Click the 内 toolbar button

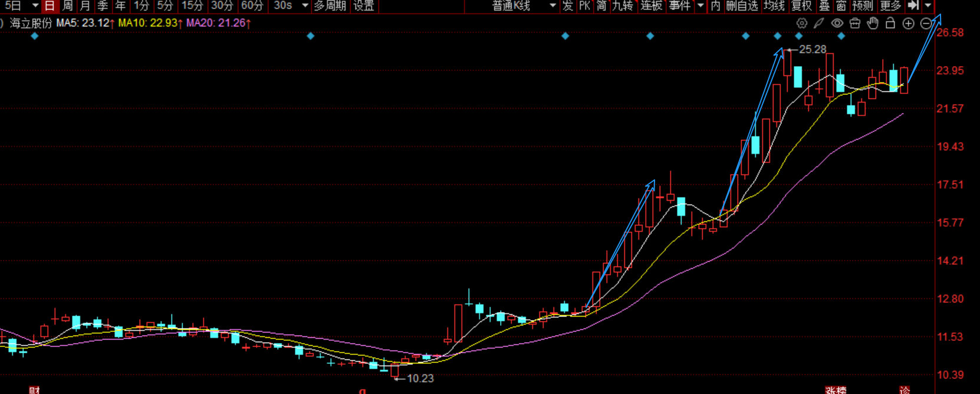point(715,5)
